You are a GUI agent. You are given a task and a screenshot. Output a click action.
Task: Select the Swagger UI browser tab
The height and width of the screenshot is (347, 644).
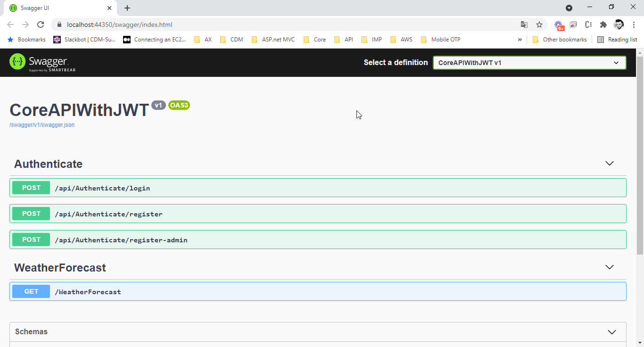pyautogui.click(x=61, y=8)
